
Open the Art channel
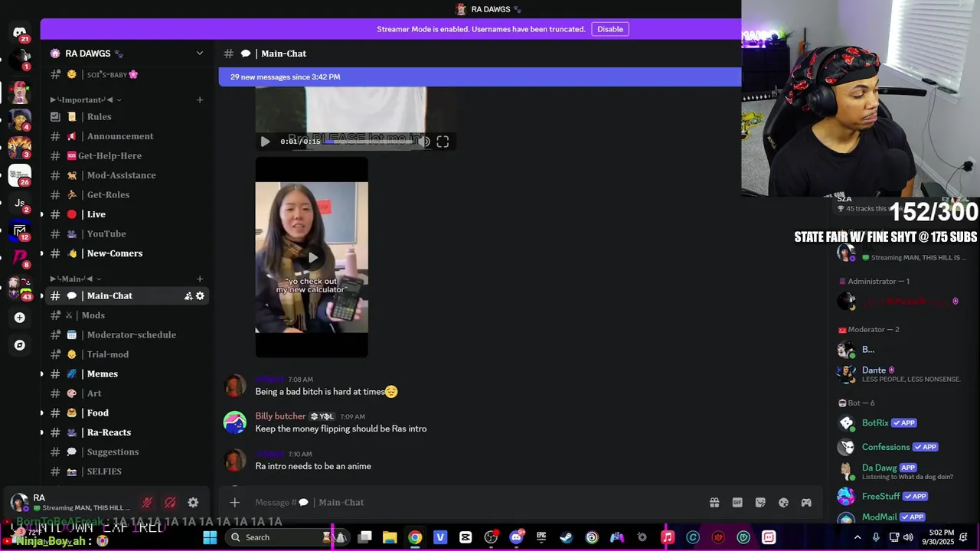127,393
